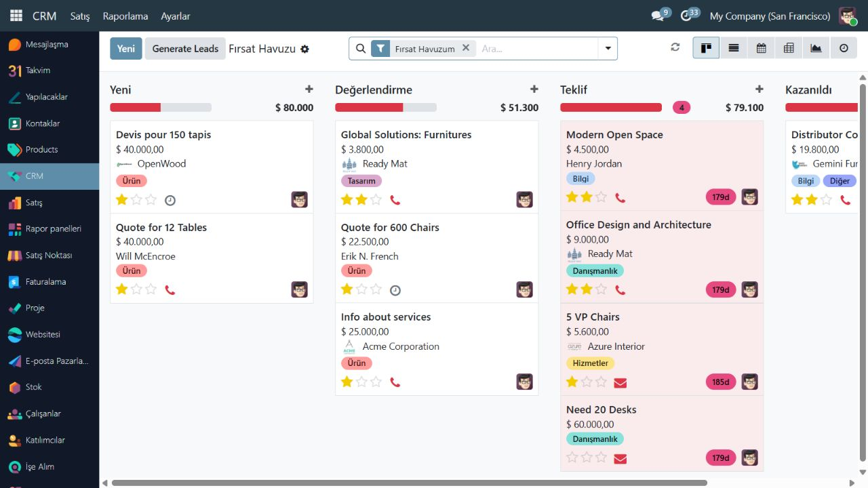Set third priority star on Global Solutions: Furnitures

tap(376, 200)
